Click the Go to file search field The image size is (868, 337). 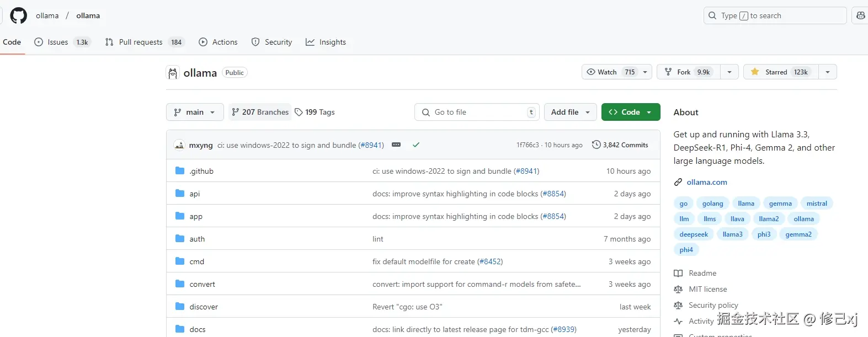pyautogui.click(x=476, y=112)
